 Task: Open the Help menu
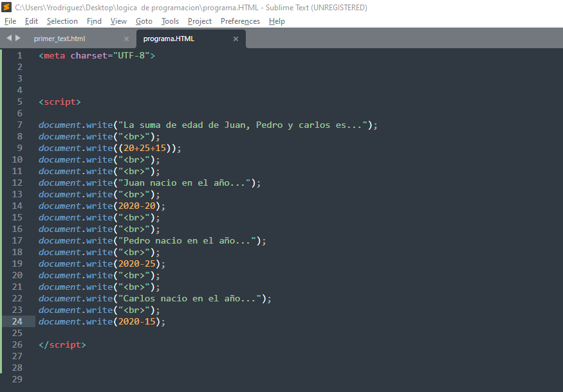tap(277, 21)
